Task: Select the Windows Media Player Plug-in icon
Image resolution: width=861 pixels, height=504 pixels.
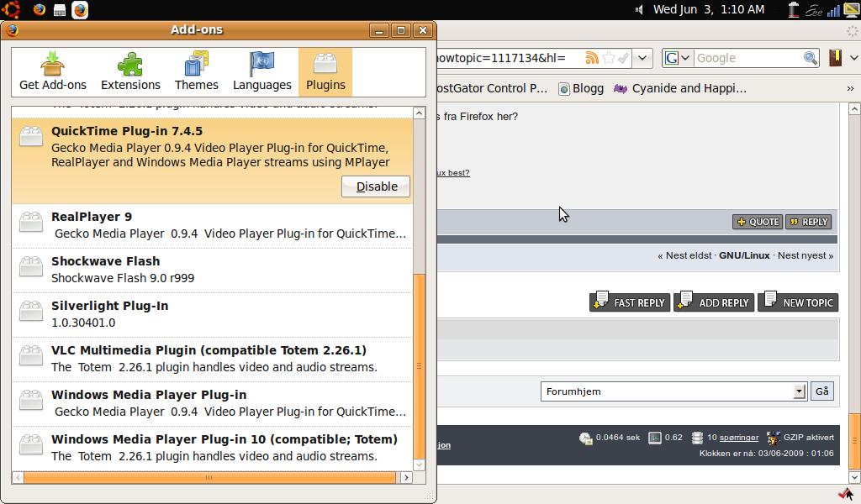Action: [x=31, y=399]
